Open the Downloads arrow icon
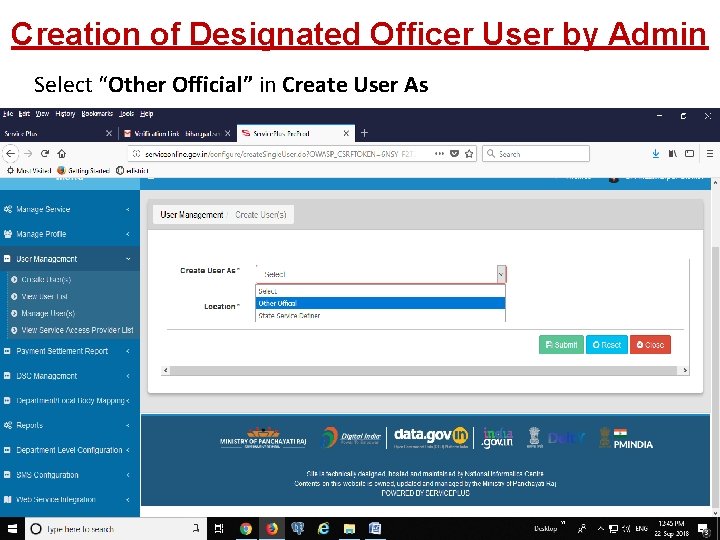The image size is (720, 540). (656, 153)
